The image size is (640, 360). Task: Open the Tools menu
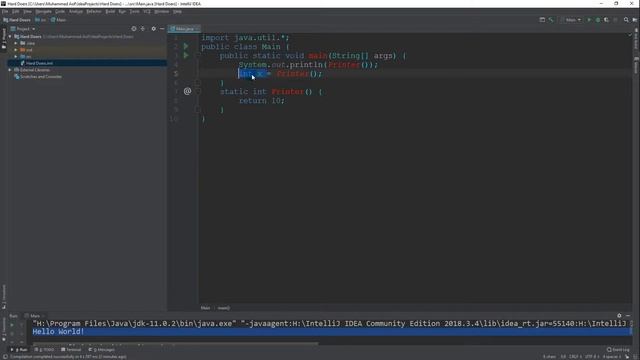(134, 11)
